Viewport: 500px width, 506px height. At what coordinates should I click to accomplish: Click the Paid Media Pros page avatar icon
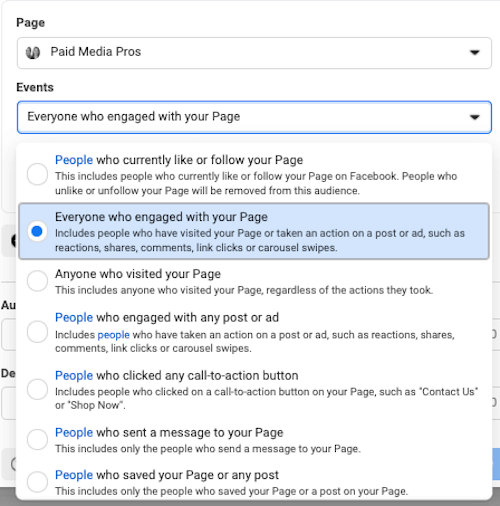coord(33,52)
